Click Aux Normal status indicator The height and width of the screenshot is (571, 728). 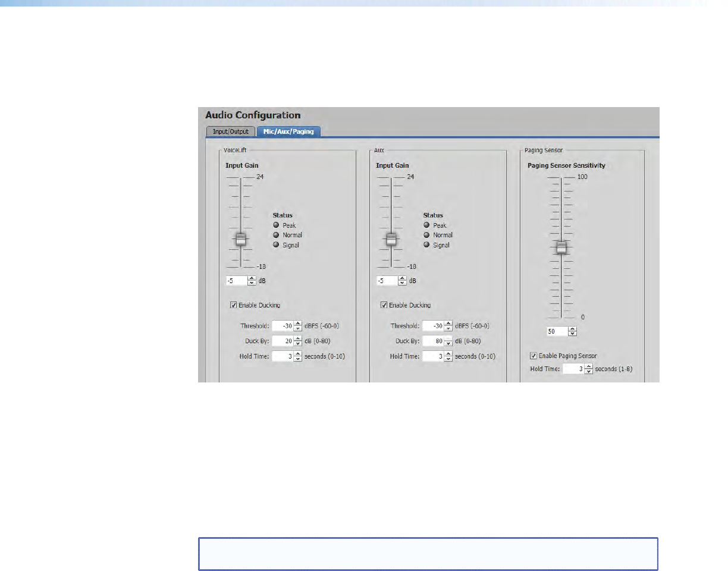[426, 234]
